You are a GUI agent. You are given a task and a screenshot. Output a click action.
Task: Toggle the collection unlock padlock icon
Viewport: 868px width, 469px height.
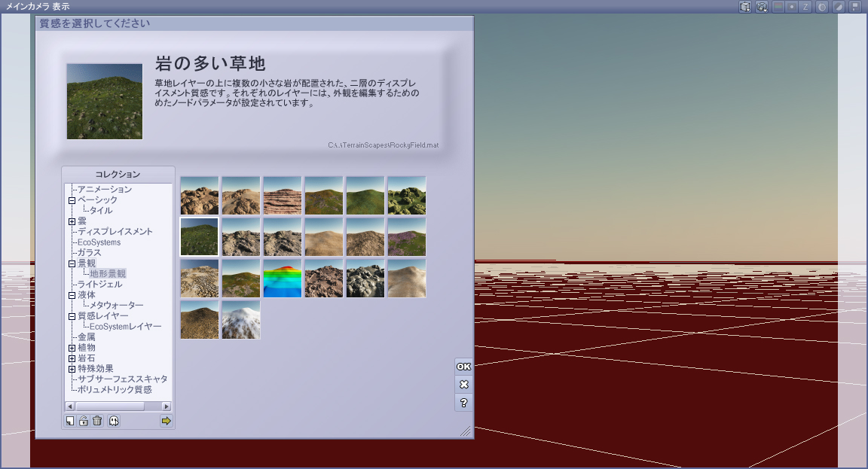pos(84,421)
